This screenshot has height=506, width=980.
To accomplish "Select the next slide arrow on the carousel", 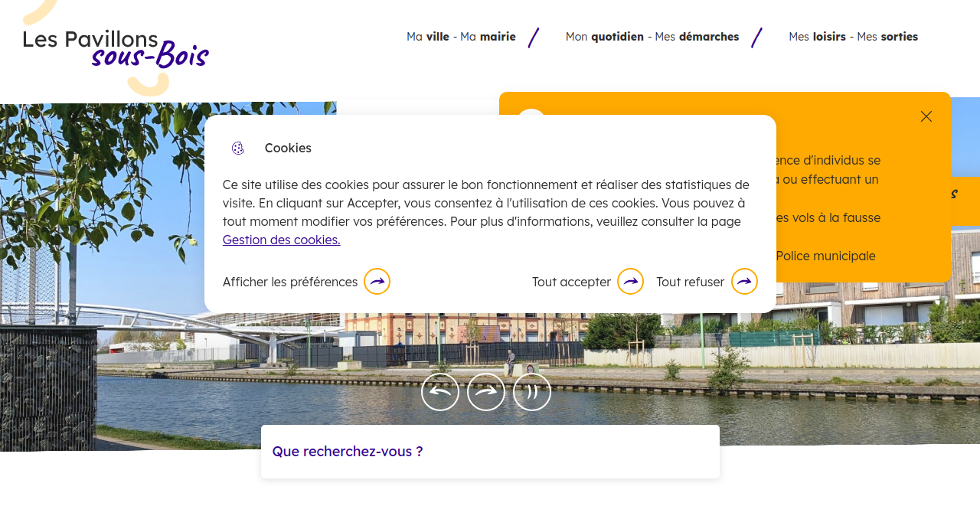I will tap(486, 391).
